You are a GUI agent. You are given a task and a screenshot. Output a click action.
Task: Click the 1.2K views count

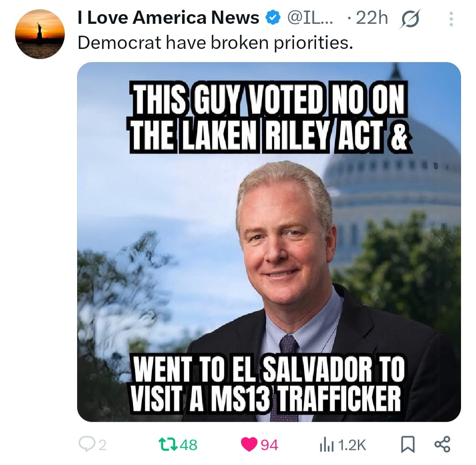(352, 445)
